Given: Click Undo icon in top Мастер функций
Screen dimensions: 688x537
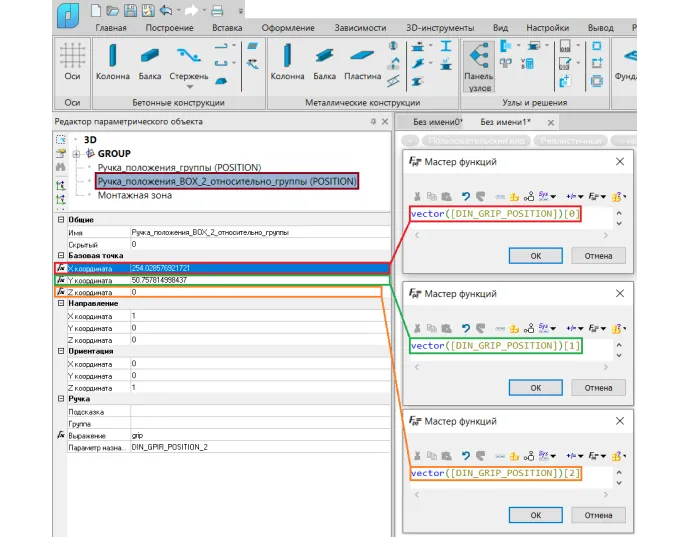Looking at the screenshot, I should coord(466,197).
